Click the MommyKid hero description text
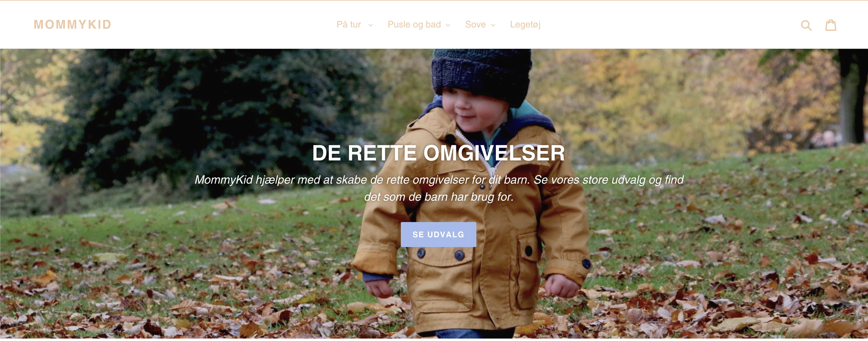Screen dimensions: 868x341 [439, 188]
